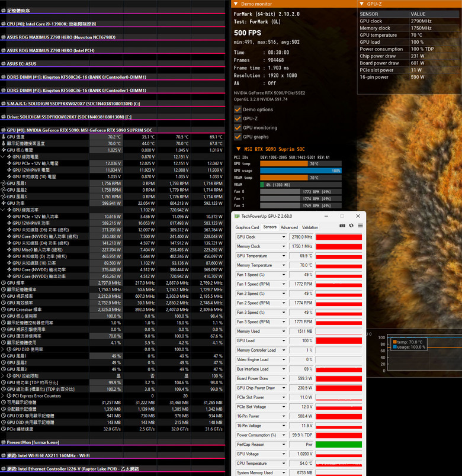Click icon beside GPU PCIe +12V 輸入電壓
This screenshot has height=476, width=462.
click(x=9, y=163)
